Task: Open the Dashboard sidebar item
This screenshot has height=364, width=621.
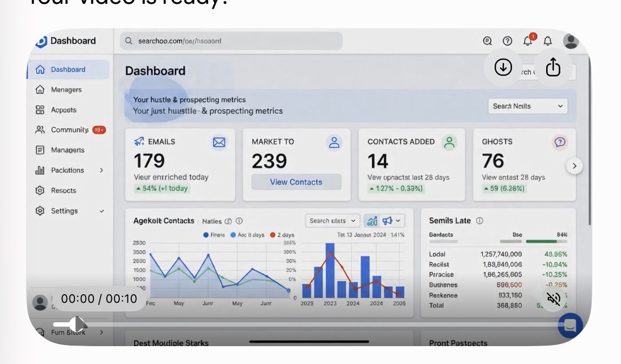Action: (x=68, y=70)
